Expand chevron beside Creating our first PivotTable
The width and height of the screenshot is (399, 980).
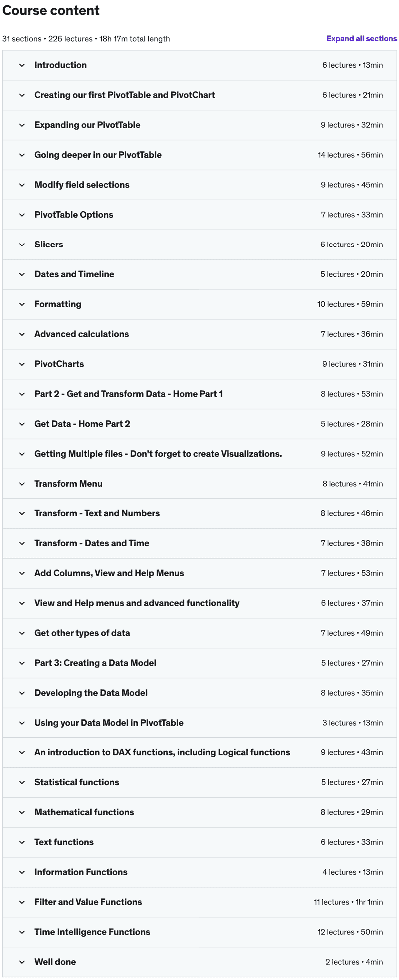[x=22, y=95]
